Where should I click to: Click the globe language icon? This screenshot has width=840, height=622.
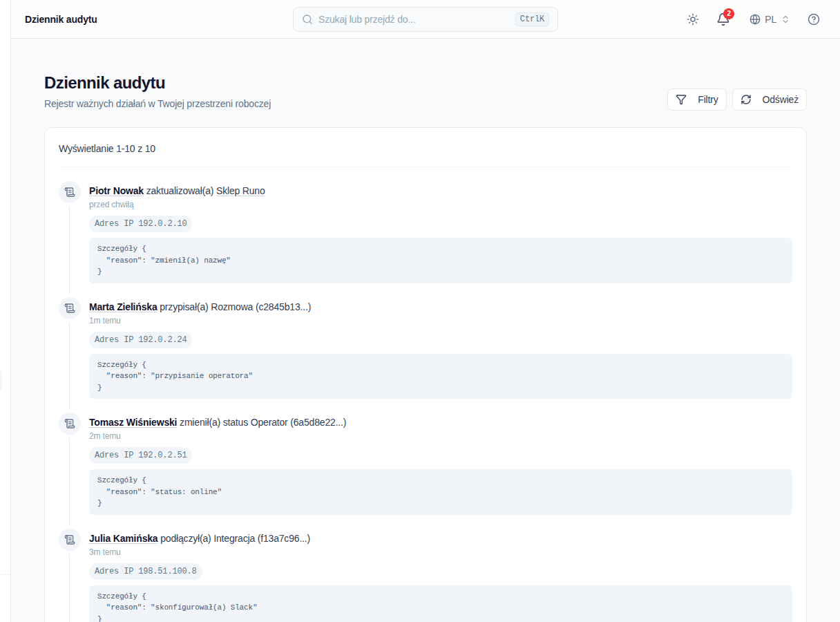click(755, 19)
